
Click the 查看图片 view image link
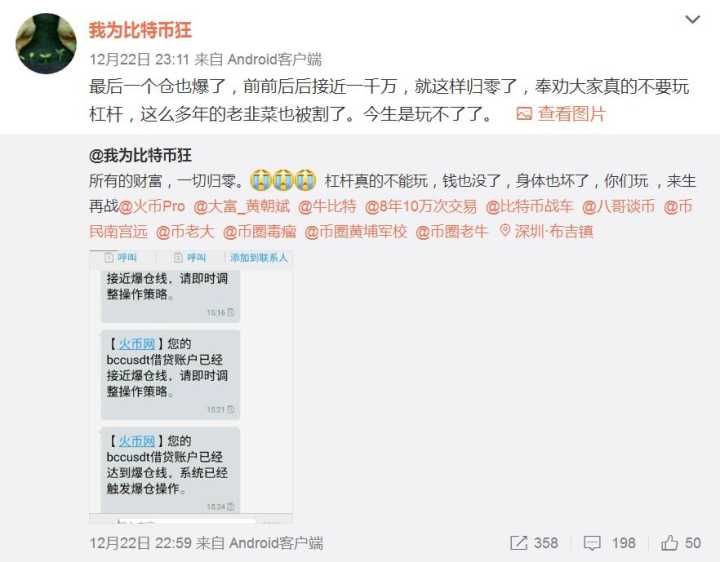(x=572, y=113)
